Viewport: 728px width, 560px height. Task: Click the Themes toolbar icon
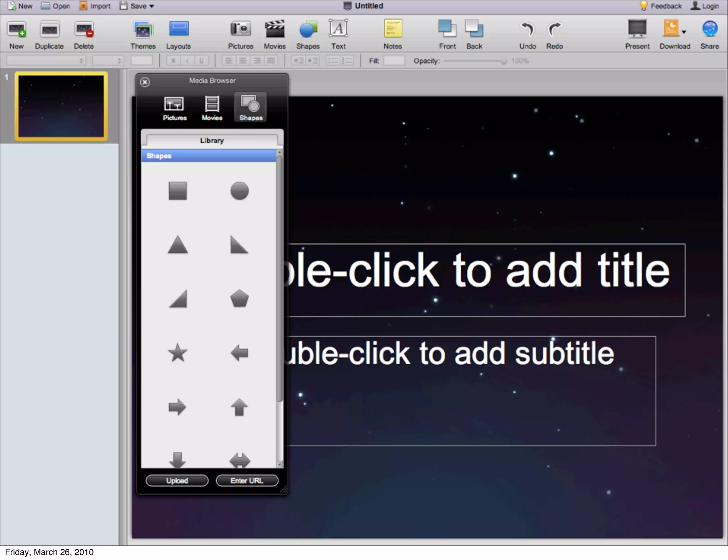click(143, 30)
